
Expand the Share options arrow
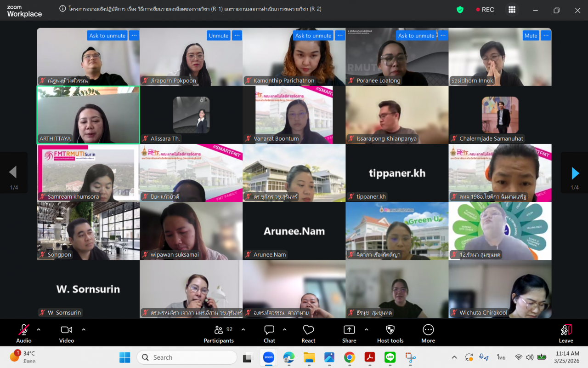click(x=366, y=329)
